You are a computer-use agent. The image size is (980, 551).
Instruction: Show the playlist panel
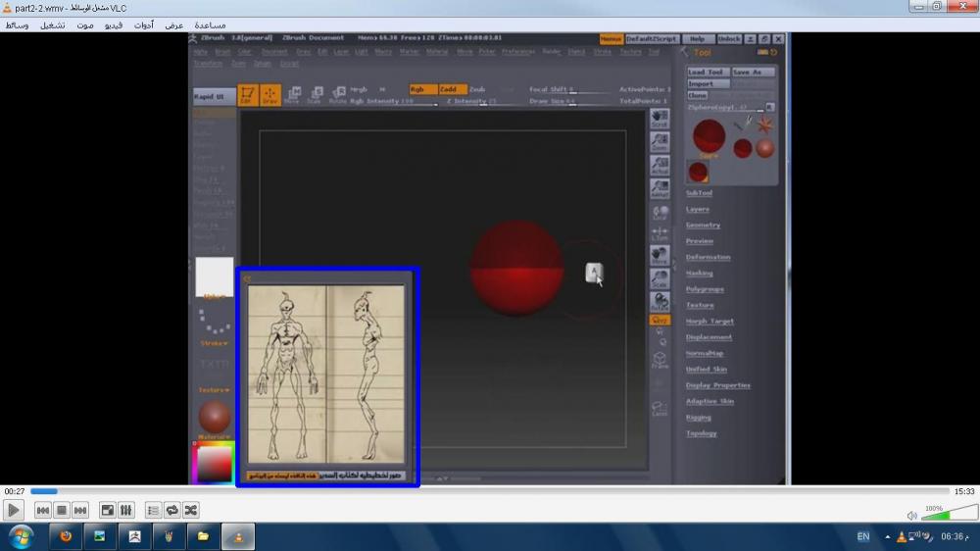[x=153, y=510]
